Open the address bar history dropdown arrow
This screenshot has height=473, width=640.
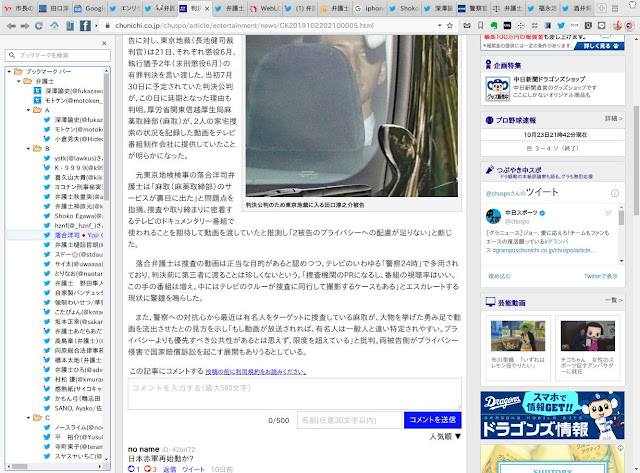(x=440, y=25)
